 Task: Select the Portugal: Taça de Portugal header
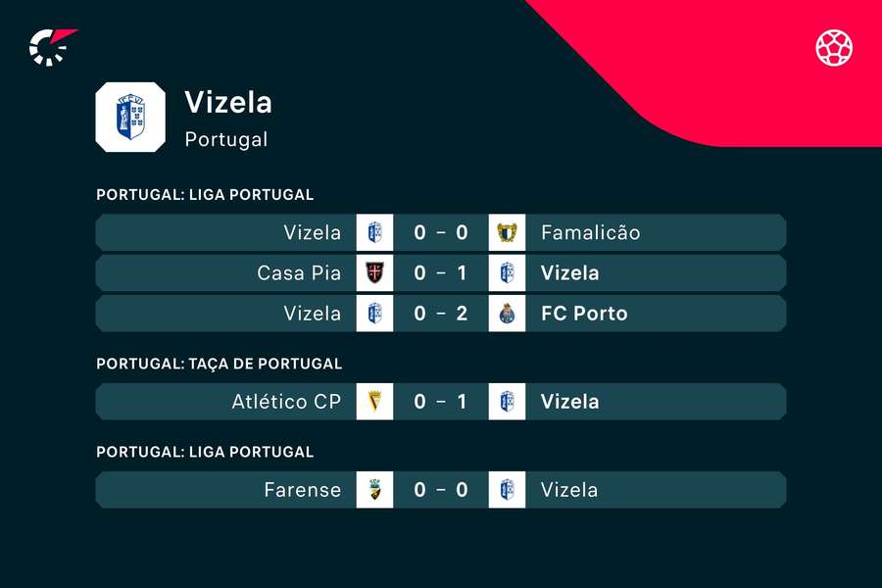point(219,364)
